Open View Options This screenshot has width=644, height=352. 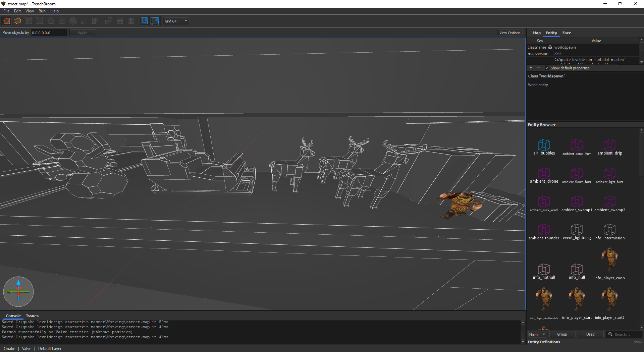[510, 33]
